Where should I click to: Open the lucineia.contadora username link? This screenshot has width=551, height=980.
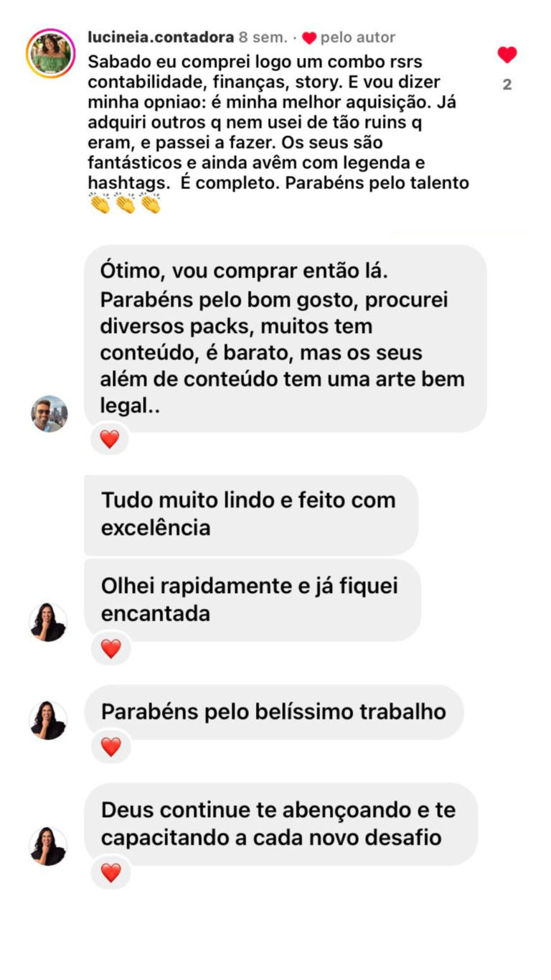(x=161, y=37)
